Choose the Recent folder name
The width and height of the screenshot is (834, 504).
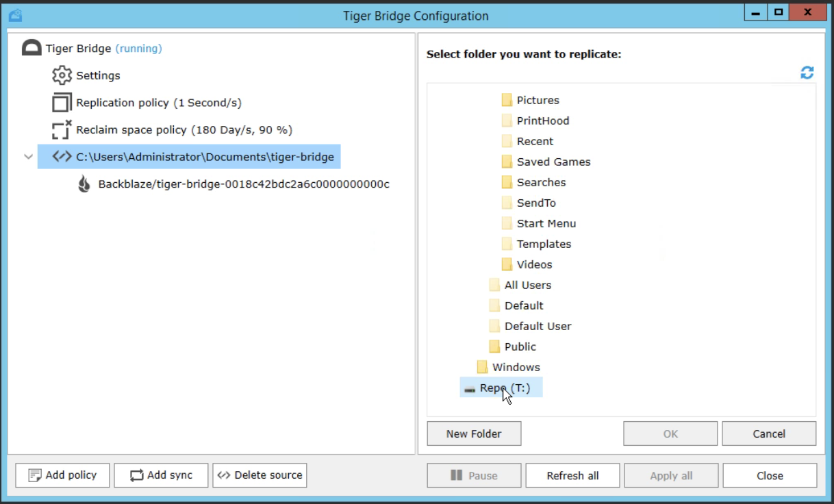pyautogui.click(x=535, y=141)
